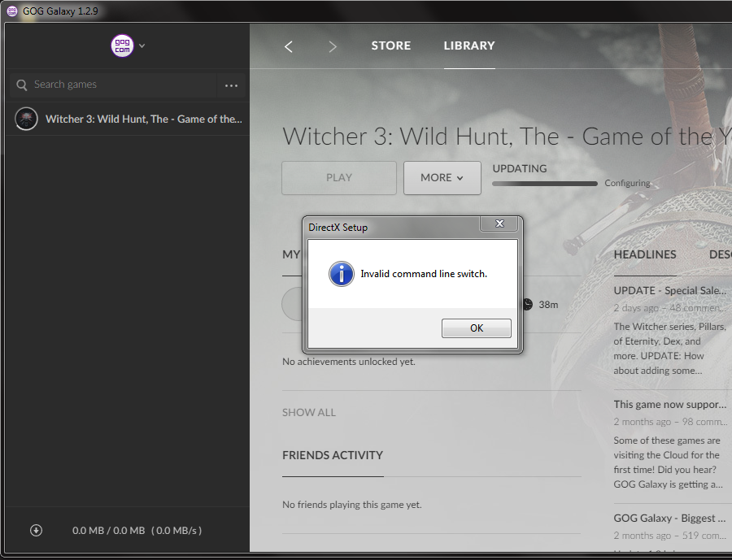
Task: Open the UPDATE - Special Sale headline
Action: tap(669, 290)
